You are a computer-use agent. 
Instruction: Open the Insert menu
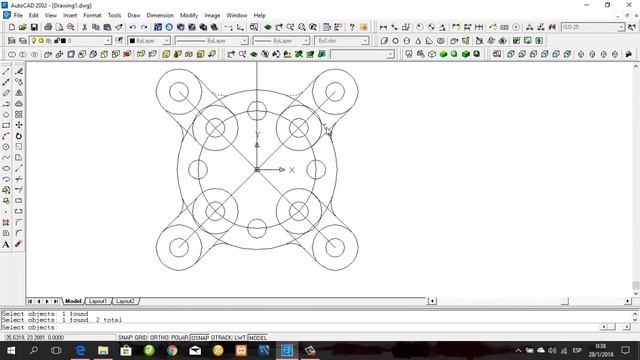70,16
